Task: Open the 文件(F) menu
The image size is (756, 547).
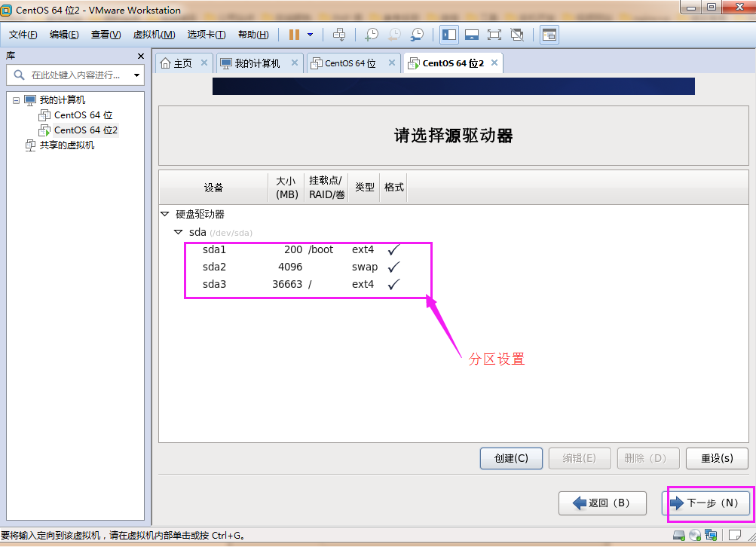Action: (23, 35)
